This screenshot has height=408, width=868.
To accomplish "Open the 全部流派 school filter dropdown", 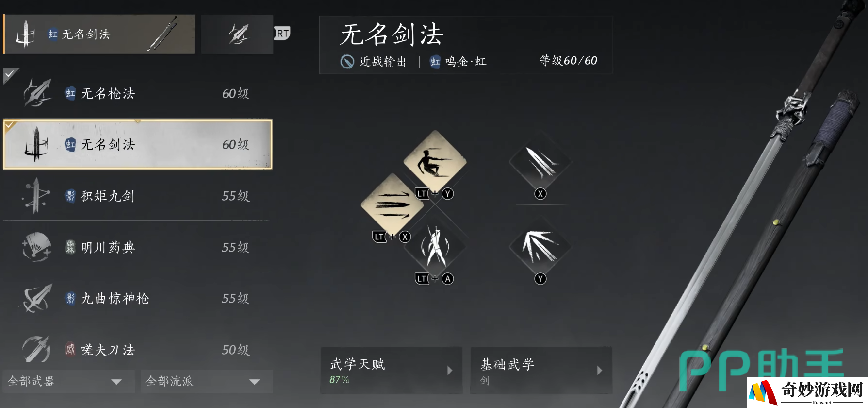I will tap(207, 381).
